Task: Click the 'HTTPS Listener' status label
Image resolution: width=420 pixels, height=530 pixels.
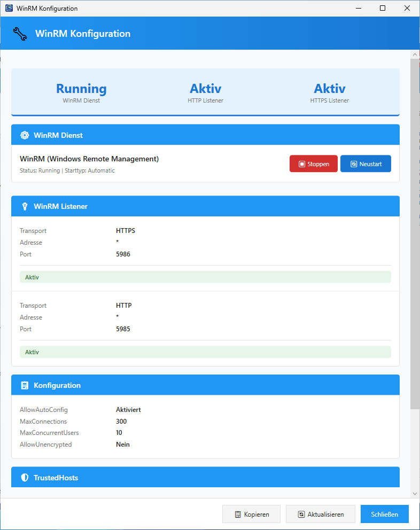Action: pos(330,100)
